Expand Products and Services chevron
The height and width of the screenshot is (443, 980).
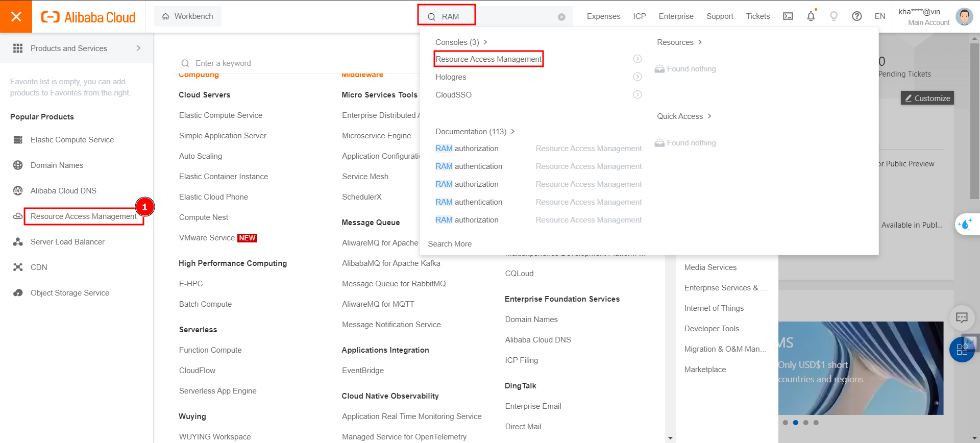point(138,48)
